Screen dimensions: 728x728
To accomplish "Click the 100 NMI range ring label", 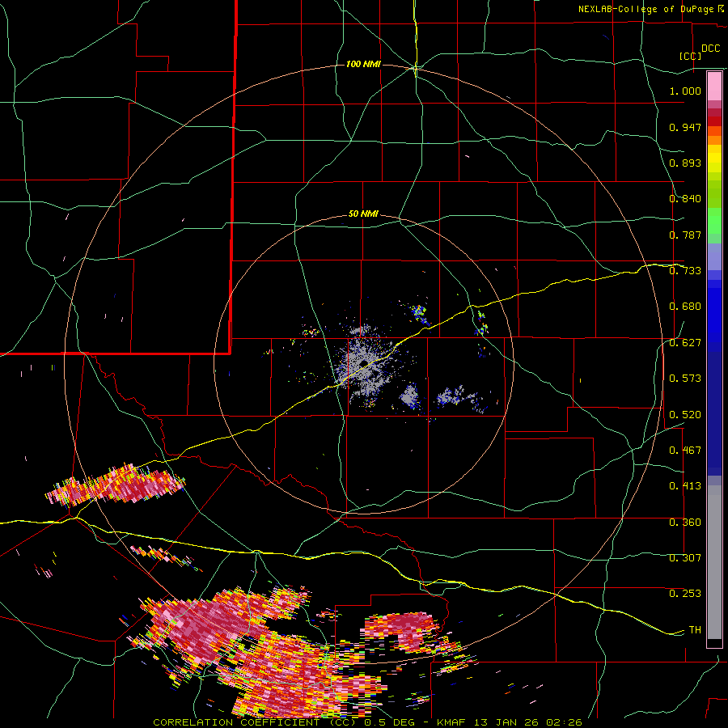I will pos(363,64).
